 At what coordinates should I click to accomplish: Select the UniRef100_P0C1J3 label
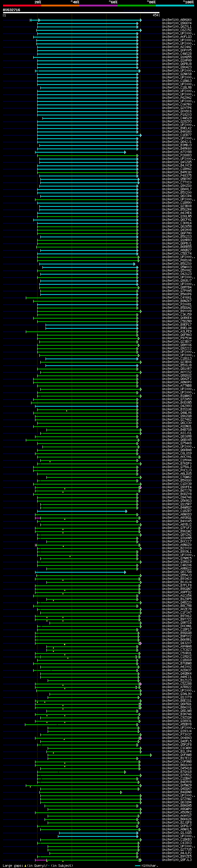coord(177,471)
